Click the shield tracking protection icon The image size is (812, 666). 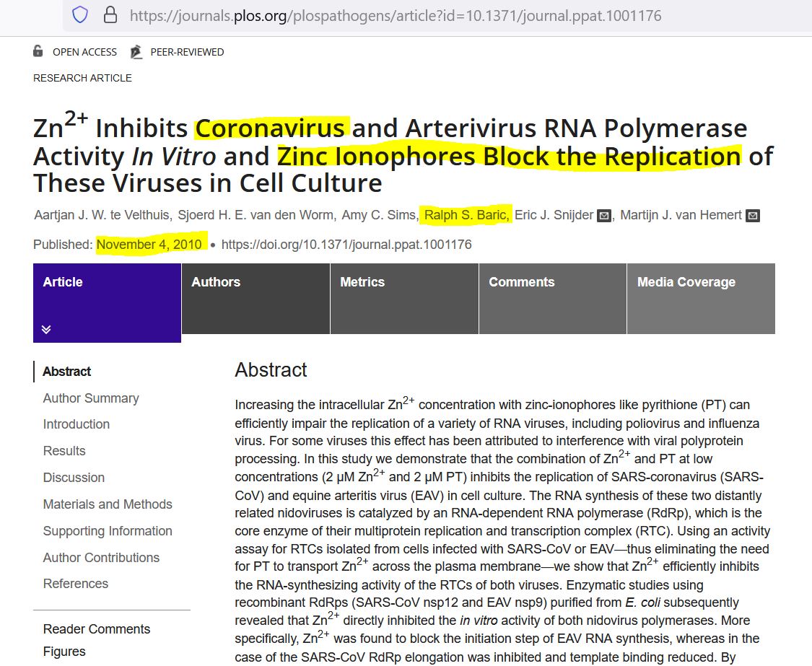[x=80, y=15]
